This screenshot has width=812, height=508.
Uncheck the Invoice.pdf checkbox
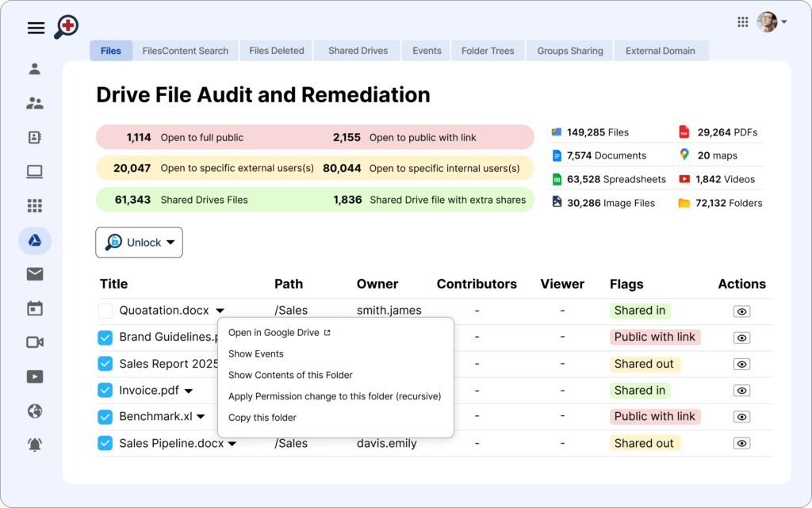[x=105, y=390]
